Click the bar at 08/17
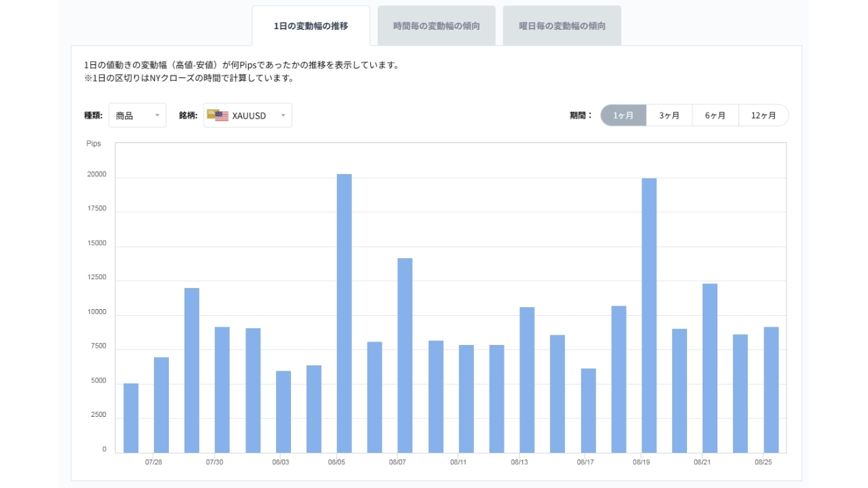Image resolution: width=868 pixels, height=488 pixels. tap(588, 411)
